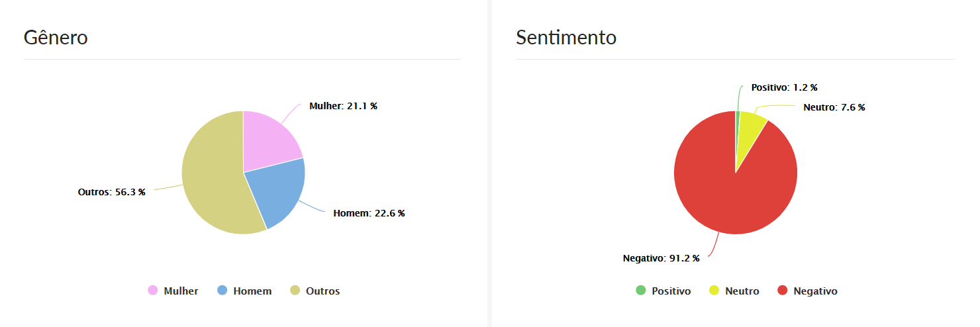Screen dimensions: 980x327
Task: Toggle the Outros series via legend text
Action: [x=322, y=291]
